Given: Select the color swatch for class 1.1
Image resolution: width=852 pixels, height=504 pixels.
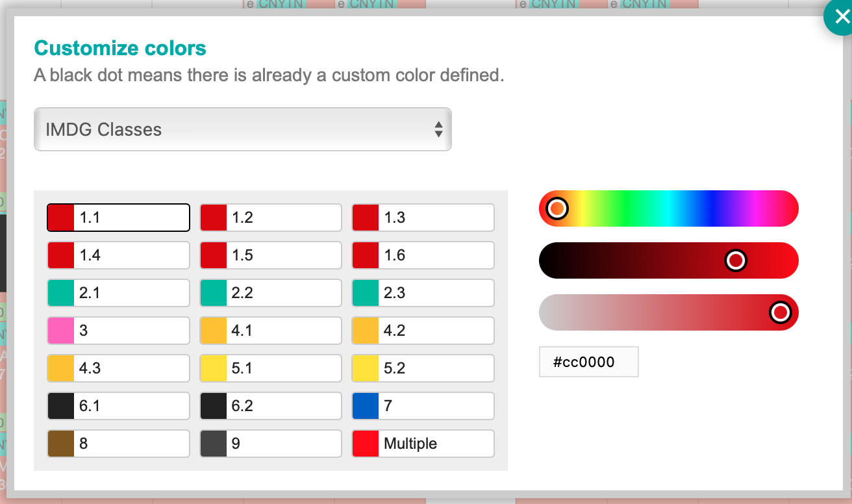Looking at the screenshot, I should click(60, 218).
